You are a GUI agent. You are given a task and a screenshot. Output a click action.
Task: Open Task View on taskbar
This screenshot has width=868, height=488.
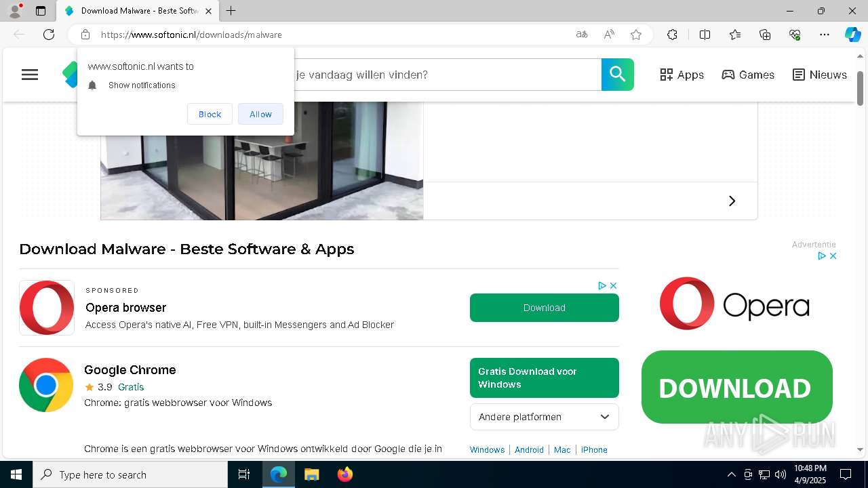244,474
